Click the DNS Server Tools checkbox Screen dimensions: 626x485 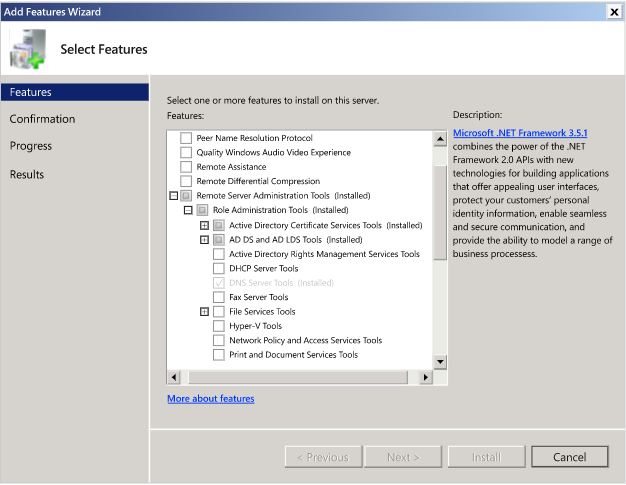[x=218, y=283]
